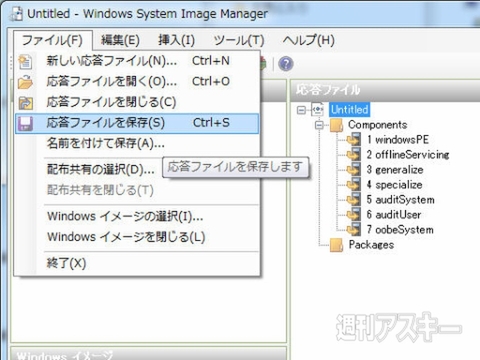The image size is (480, 360).
Task: Select 4 specialize pass
Action: [394, 185]
